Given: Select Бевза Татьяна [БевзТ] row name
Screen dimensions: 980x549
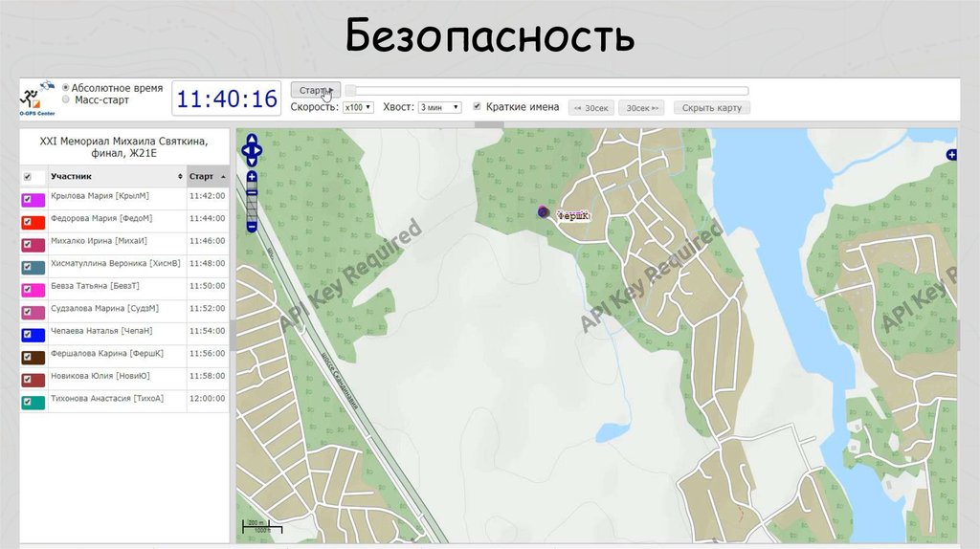Looking at the screenshot, I should pyautogui.click(x=95, y=286).
